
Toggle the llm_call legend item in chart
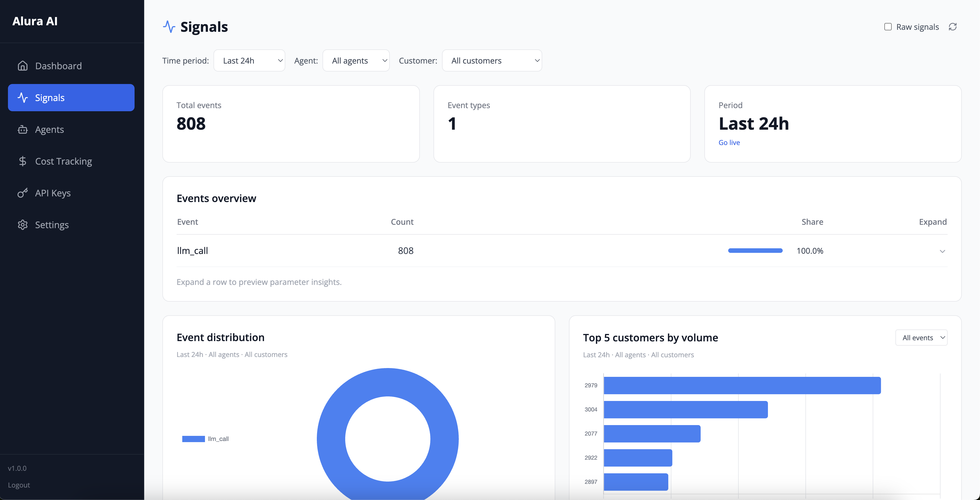click(206, 439)
